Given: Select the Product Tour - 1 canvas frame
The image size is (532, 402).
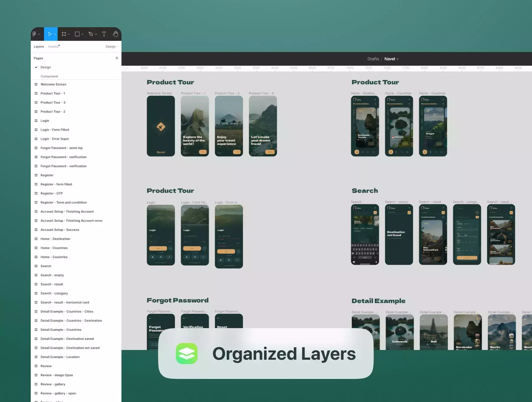Looking at the screenshot, I should click(195, 126).
